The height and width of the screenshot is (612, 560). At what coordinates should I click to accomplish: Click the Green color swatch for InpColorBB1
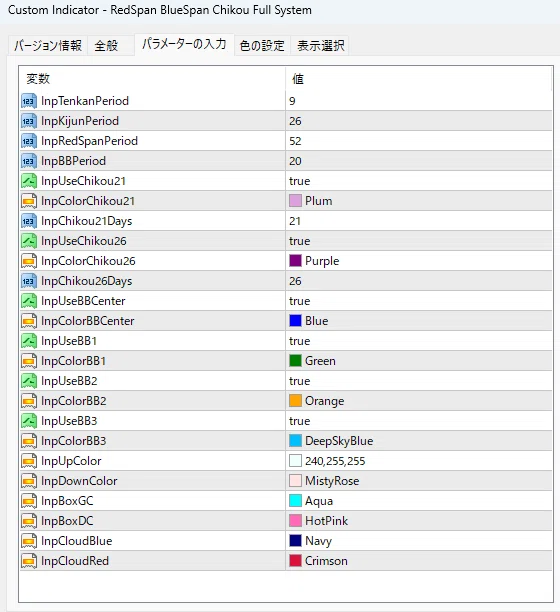tap(295, 361)
